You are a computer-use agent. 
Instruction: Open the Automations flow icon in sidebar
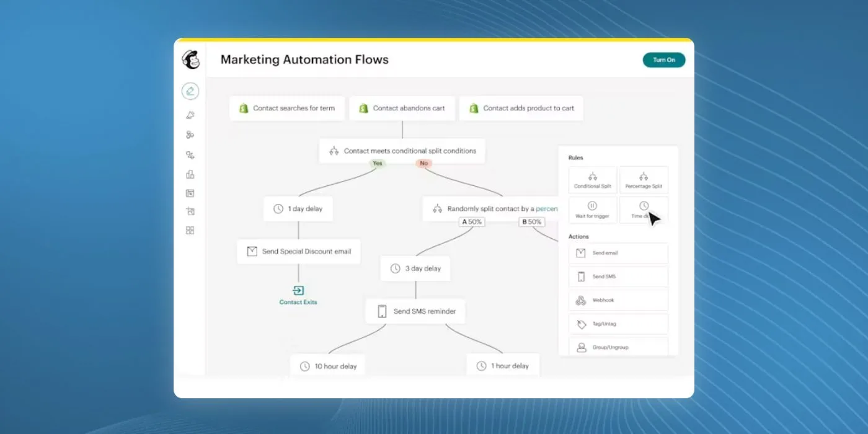[x=190, y=155]
